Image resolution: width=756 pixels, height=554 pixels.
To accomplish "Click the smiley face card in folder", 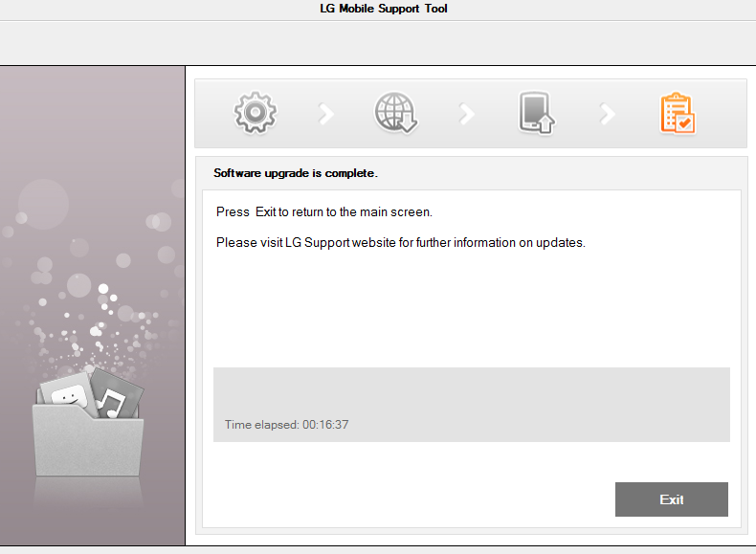I will pyautogui.click(x=68, y=395).
